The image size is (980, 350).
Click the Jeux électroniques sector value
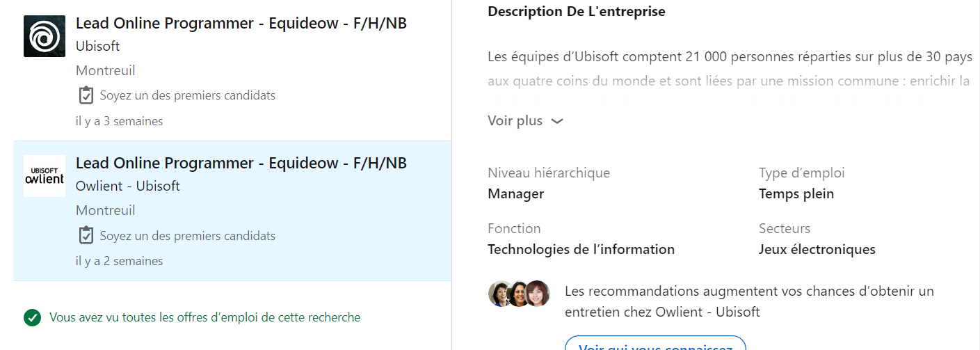pyautogui.click(x=817, y=249)
